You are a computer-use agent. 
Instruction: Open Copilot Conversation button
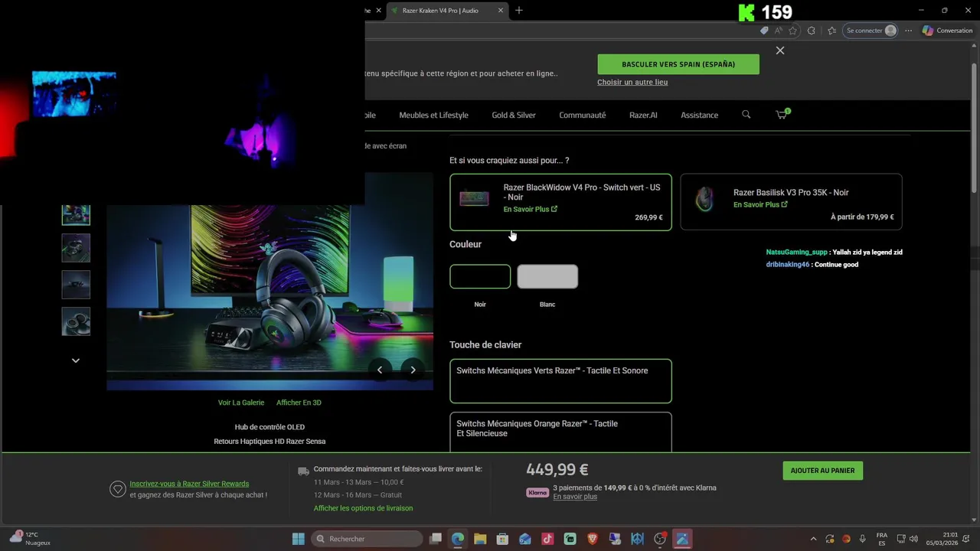tap(948, 31)
